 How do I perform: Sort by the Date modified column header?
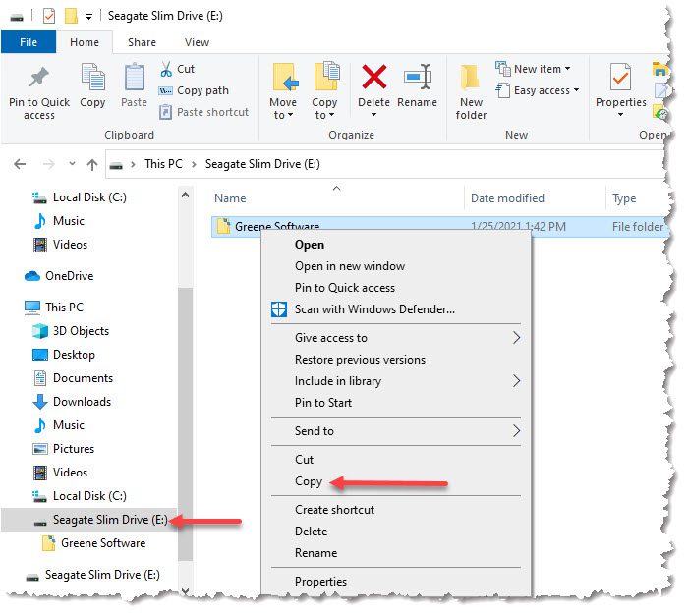click(507, 198)
